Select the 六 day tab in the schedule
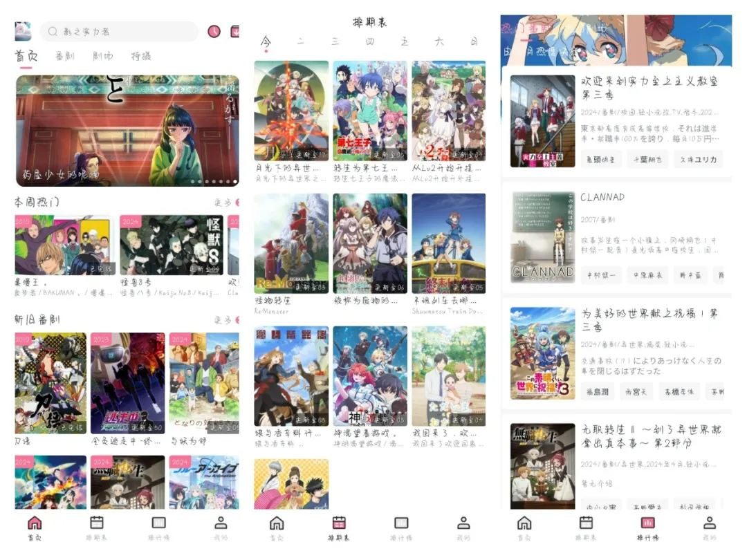The image size is (747, 560). tap(439, 42)
